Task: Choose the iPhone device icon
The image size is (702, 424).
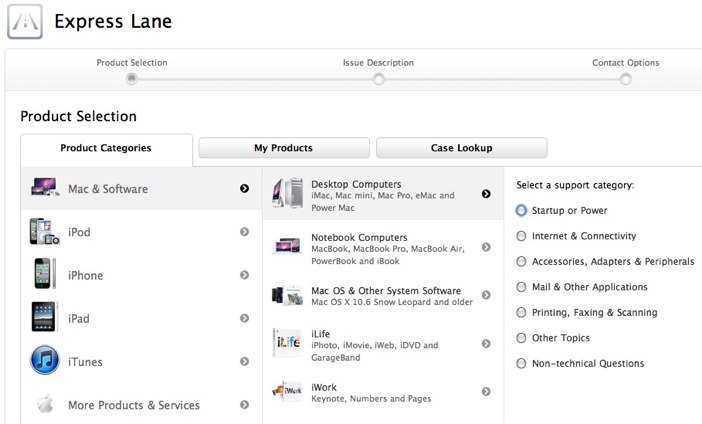Action: pyautogui.click(x=45, y=274)
